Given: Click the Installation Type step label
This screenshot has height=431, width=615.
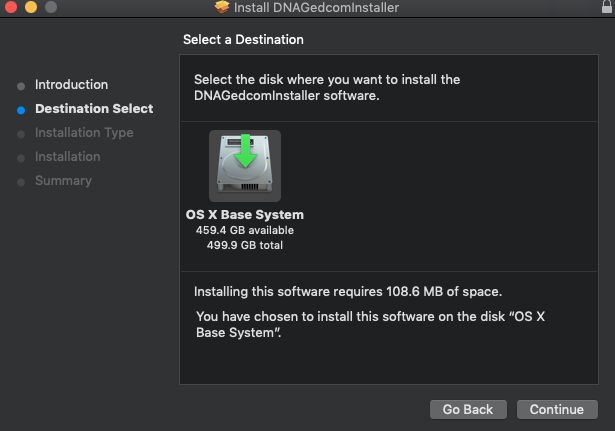Looking at the screenshot, I should tap(84, 133).
